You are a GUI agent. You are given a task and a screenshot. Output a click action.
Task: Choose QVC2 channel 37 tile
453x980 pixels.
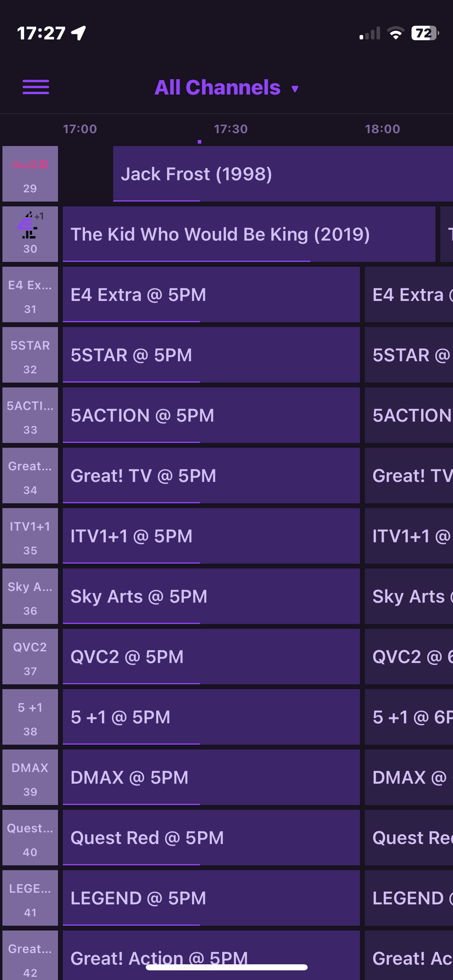[x=30, y=656]
